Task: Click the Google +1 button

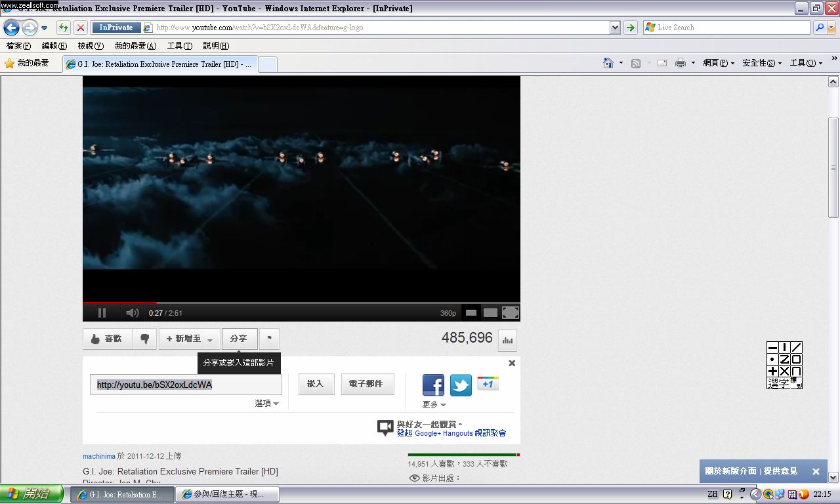Action: pos(488,384)
